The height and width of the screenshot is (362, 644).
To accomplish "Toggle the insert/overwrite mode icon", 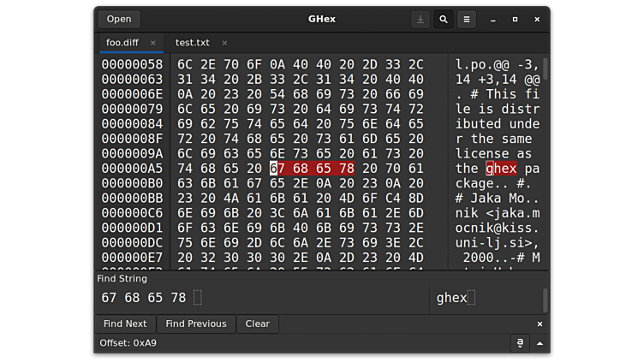I will tap(519, 343).
